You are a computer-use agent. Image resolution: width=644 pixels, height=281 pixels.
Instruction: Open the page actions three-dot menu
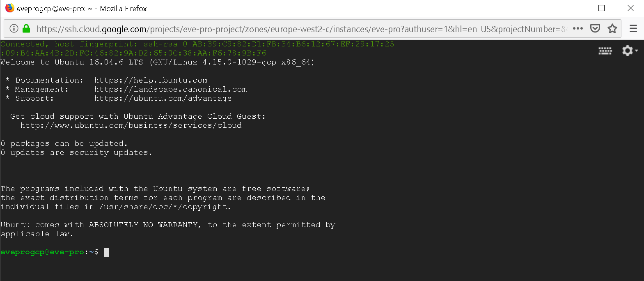click(x=578, y=28)
